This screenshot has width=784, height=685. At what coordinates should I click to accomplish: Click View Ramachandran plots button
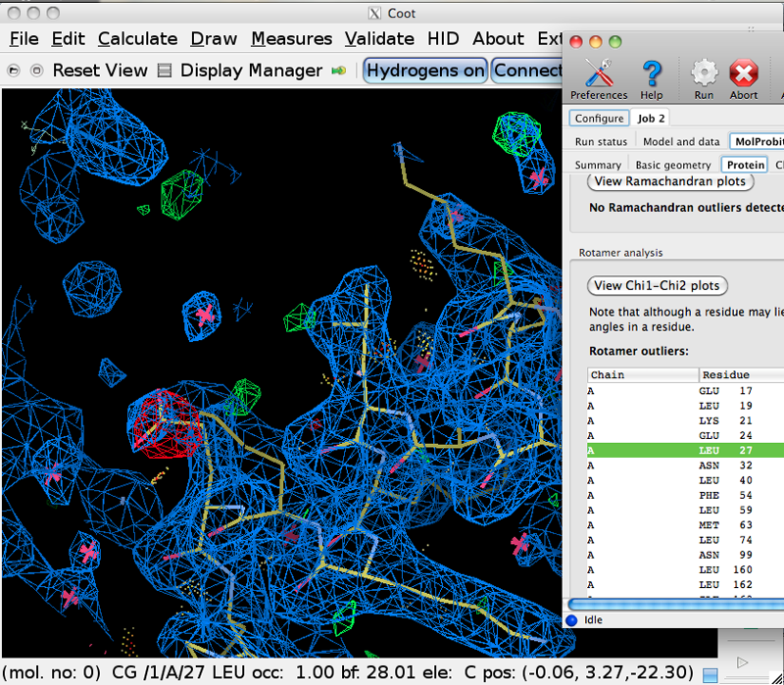tap(671, 181)
